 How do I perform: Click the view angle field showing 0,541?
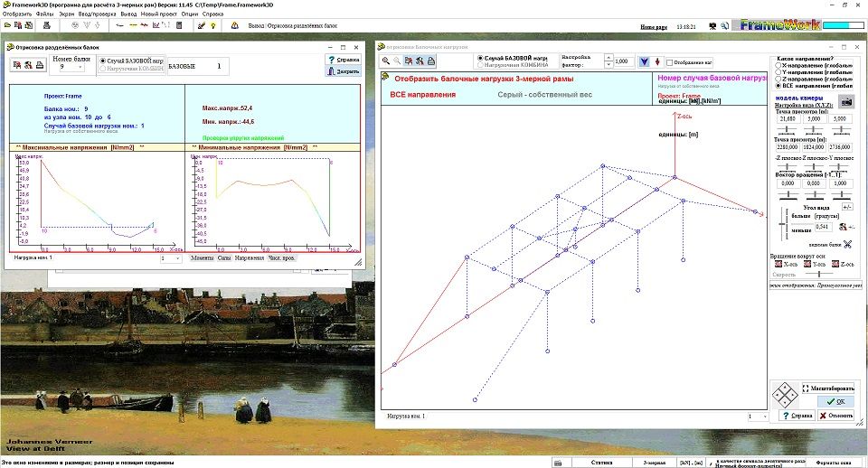click(823, 227)
